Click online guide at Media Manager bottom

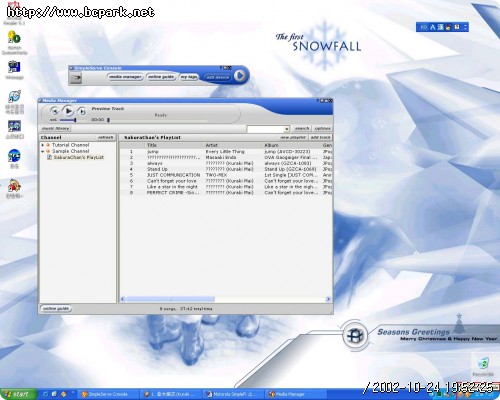(56, 309)
